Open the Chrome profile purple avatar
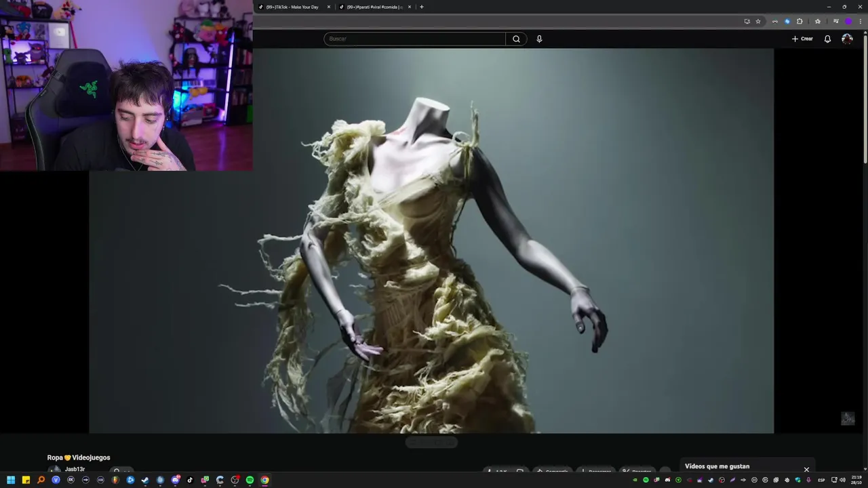This screenshot has width=868, height=488. 848,21
